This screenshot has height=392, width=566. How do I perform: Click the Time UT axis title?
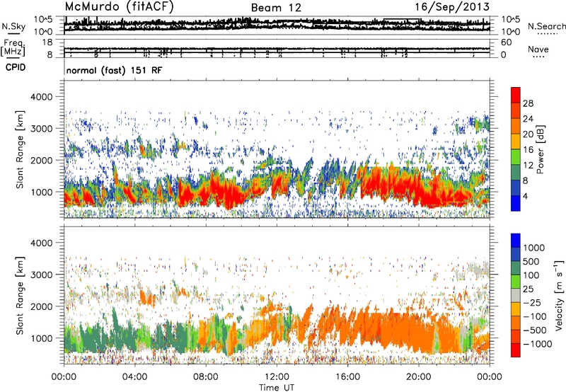pos(277,388)
